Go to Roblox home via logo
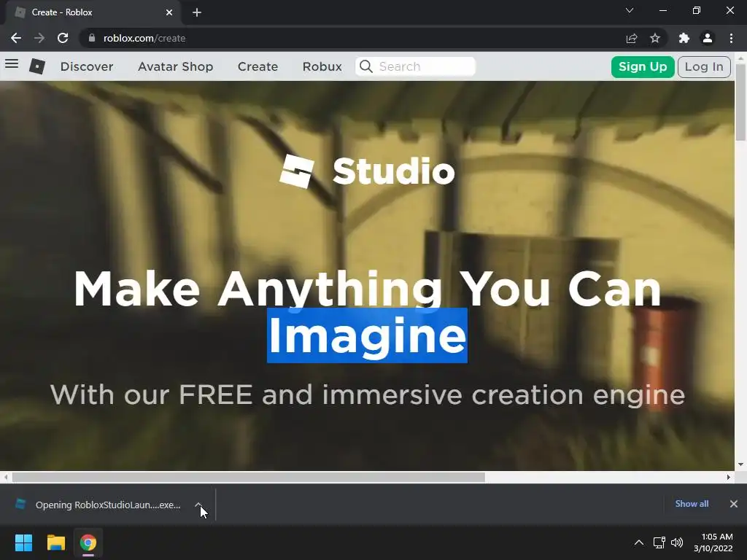747x560 pixels. (37, 66)
